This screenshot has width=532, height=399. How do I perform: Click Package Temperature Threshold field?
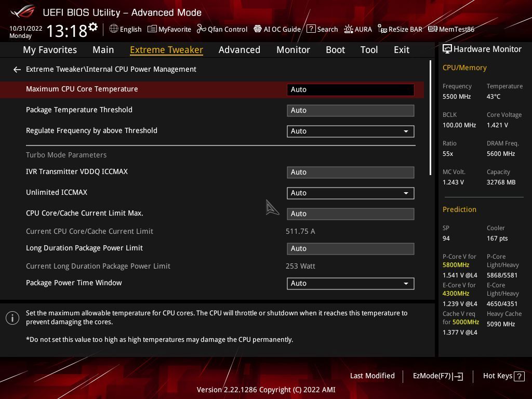[x=351, y=111]
